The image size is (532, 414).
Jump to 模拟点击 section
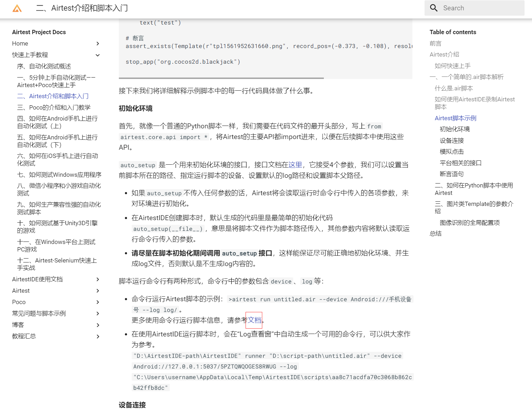click(x=452, y=152)
